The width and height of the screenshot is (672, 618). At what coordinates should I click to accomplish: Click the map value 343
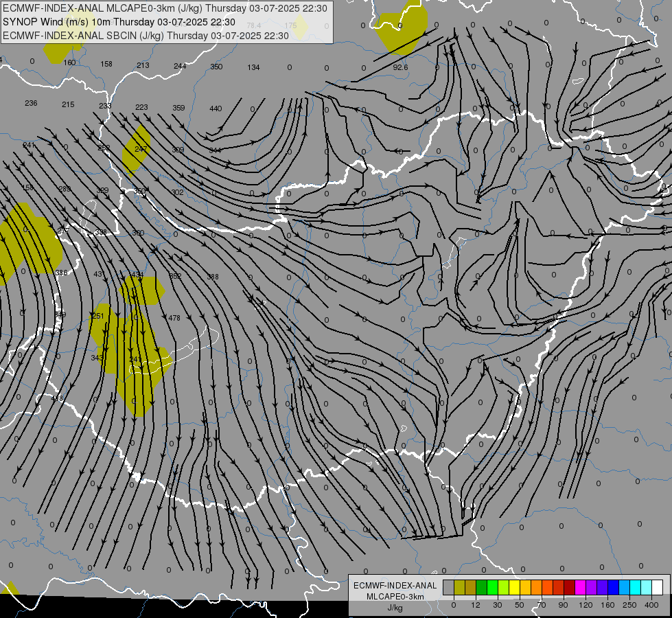[x=97, y=357]
